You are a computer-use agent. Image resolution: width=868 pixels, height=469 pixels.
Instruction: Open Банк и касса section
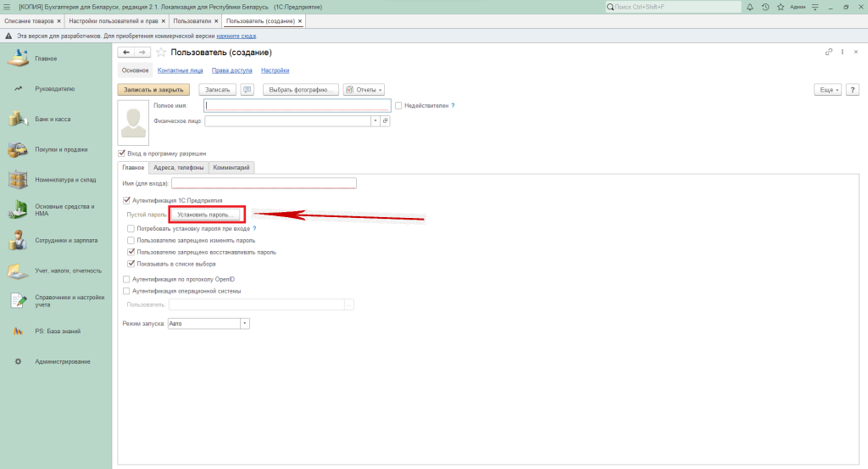coord(53,119)
